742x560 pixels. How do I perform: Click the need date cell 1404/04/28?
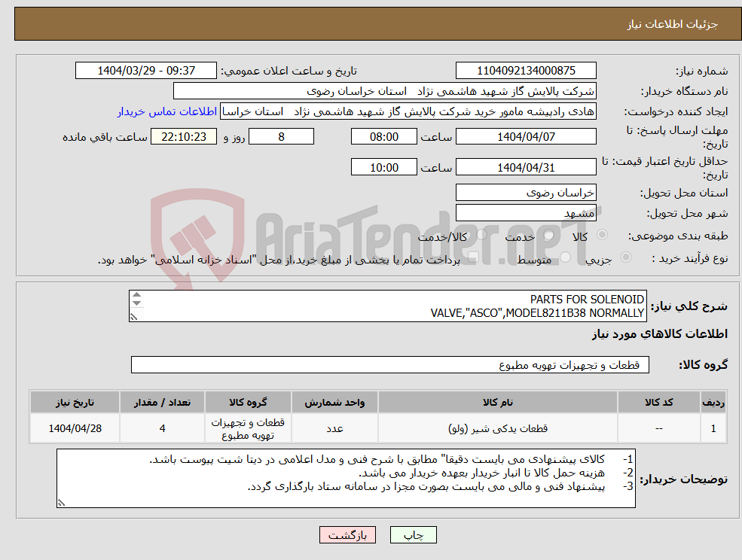point(75,428)
